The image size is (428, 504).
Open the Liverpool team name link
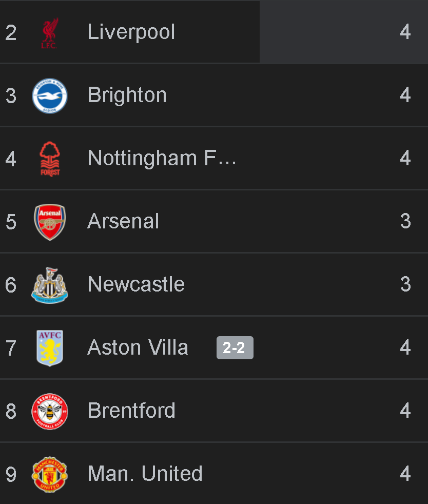(131, 32)
